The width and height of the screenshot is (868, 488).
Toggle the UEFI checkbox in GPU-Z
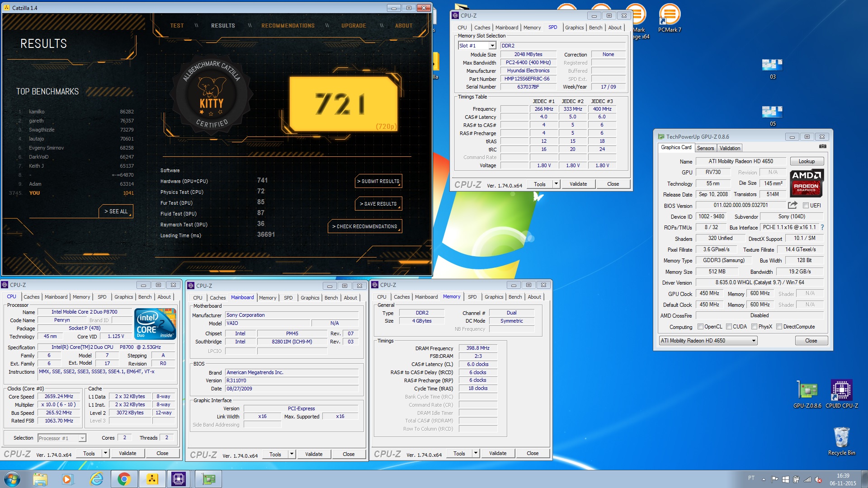tap(806, 206)
